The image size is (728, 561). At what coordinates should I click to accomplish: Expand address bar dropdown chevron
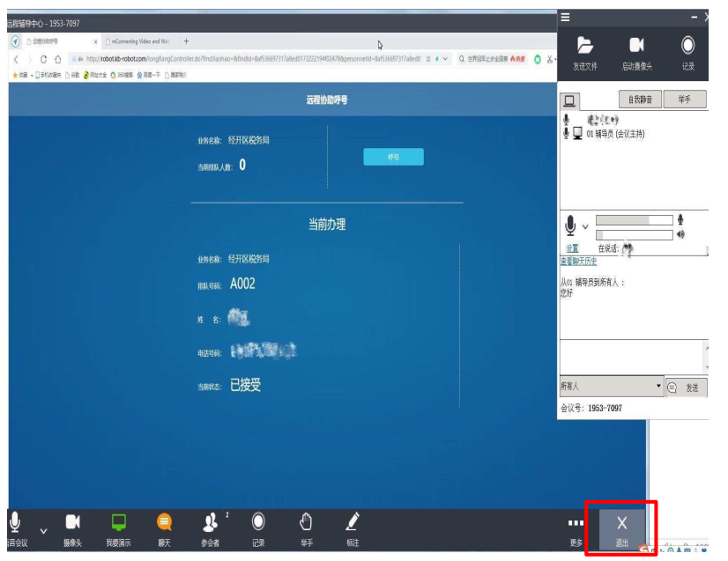(445, 59)
